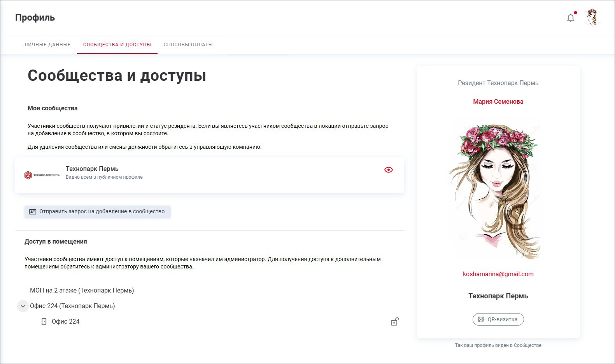Open the Способы оплаты tab

(188, 45)
